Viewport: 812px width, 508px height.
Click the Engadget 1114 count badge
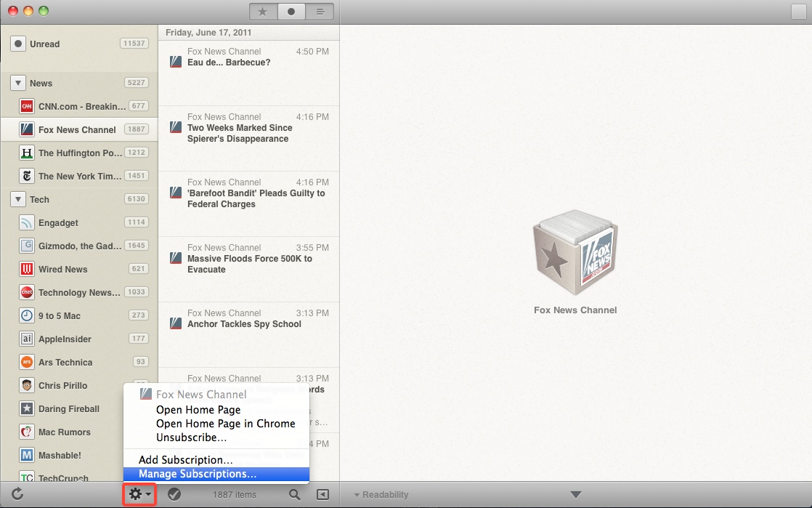(x=137, y=222)
